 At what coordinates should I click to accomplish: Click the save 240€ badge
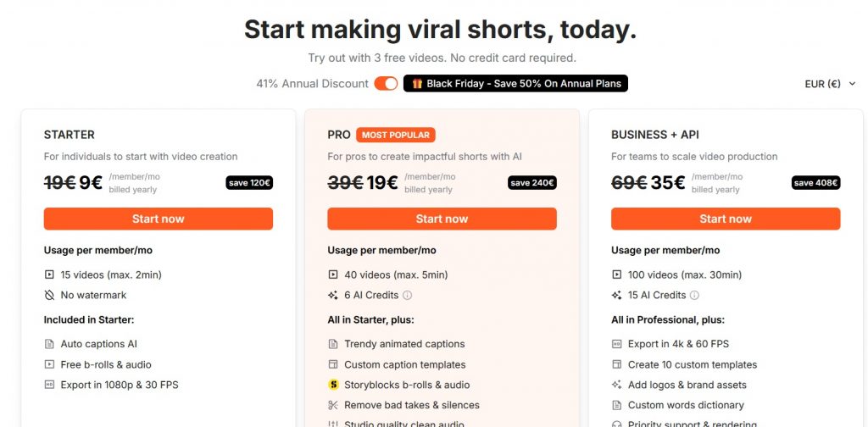coord(532,183)
